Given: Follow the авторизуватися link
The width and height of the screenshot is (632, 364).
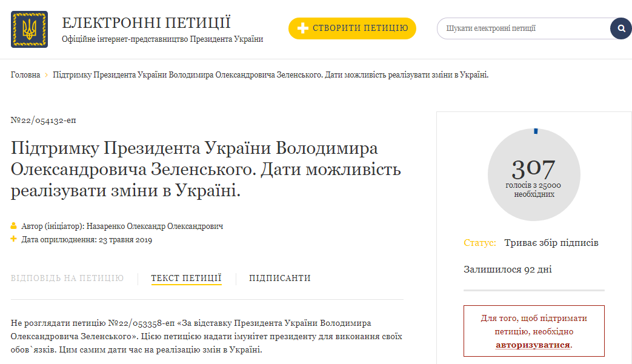Looking at the screenshot, I should click(533, 345).
